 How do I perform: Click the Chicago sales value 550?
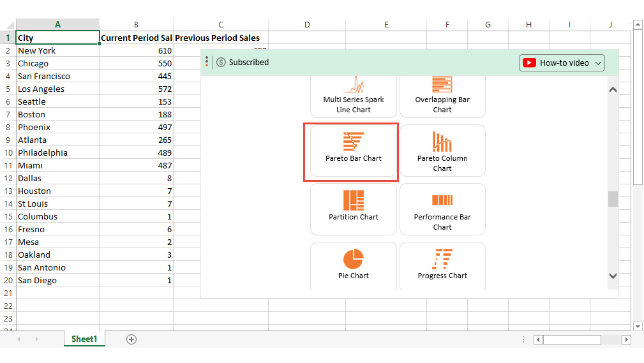pos(136,63)
